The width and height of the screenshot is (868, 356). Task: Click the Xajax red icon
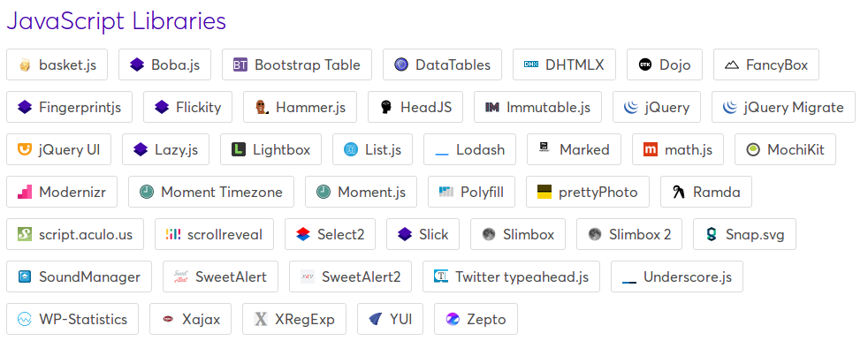(x=168, y=320)
